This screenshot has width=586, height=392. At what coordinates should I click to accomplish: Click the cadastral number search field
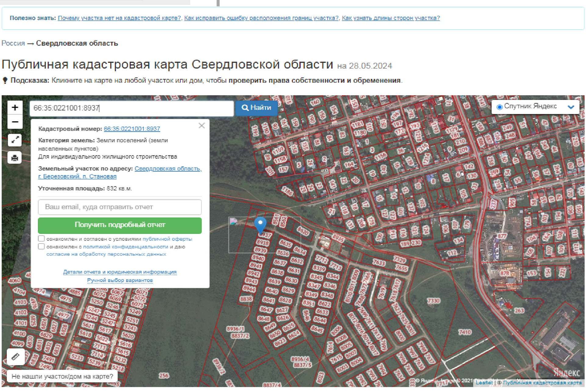pyautogui.click(x=131, y=108)
